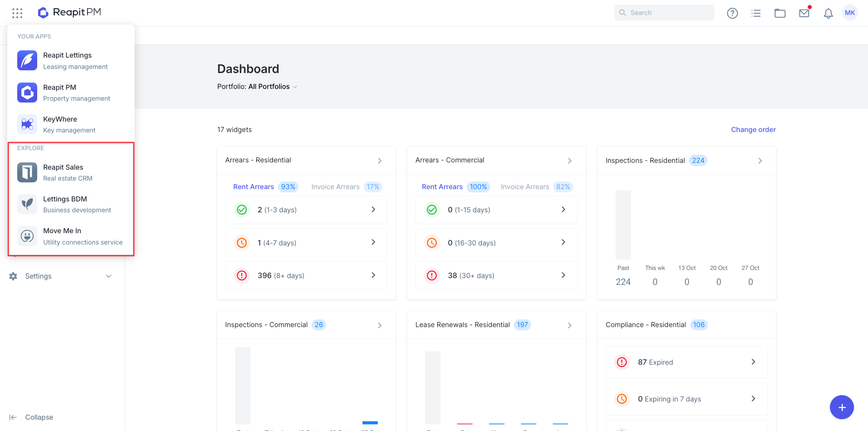This screenshot has width=868, height=431.
Task: Click the Change order link
Action: click(753, 130)
